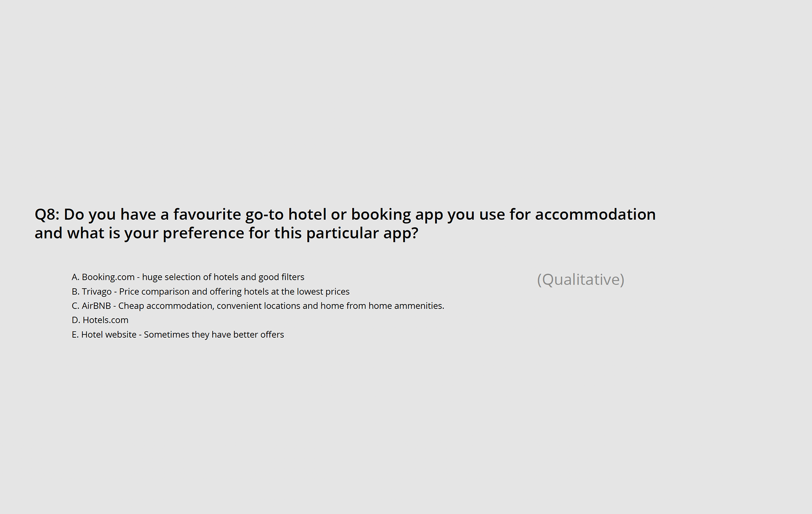
Task: Click the "Q8:" question number label
Action: click(47, 214)
